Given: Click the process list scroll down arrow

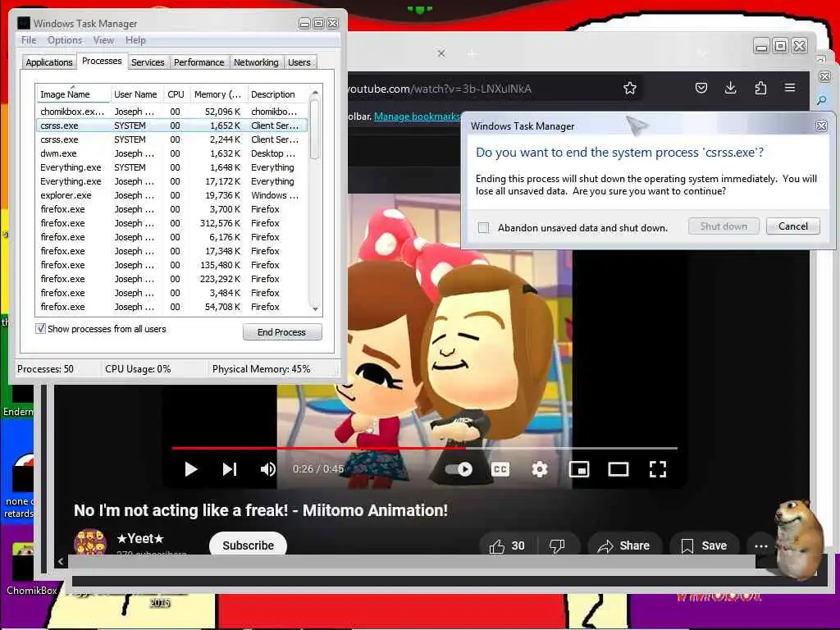Looking at the screenshot, I should click(315, 308).
